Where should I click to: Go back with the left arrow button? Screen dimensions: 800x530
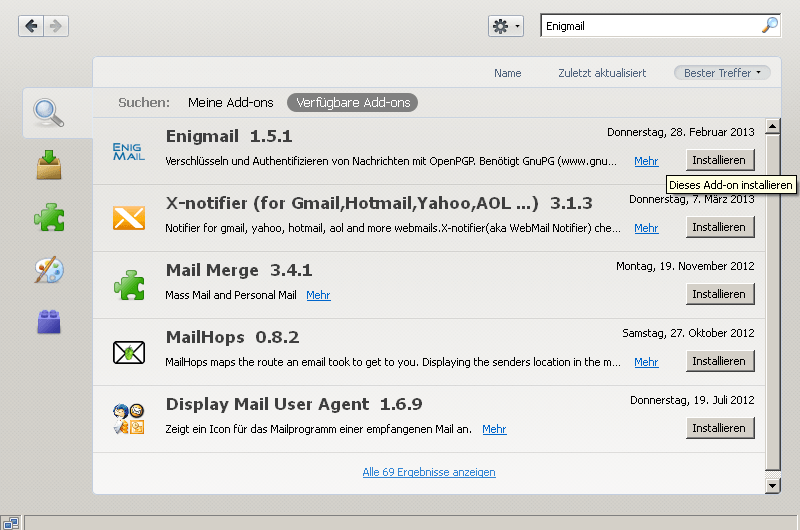[31, 26]
